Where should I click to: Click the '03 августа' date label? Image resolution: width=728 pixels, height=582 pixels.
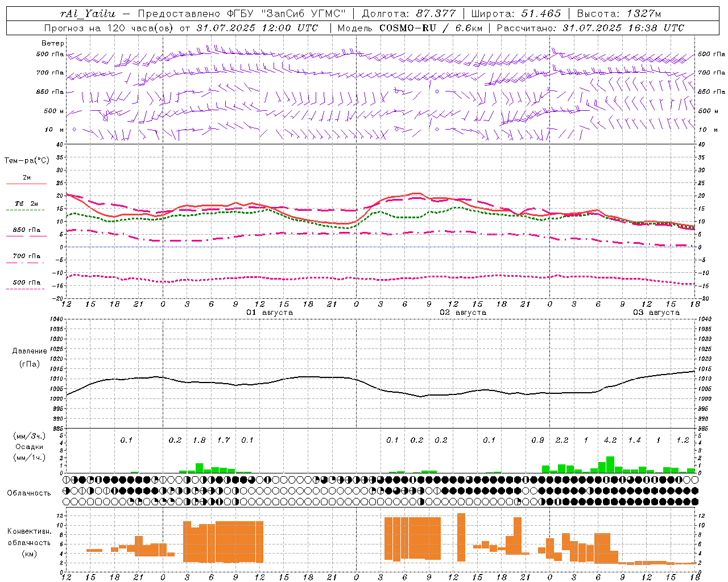pos(656,313)
